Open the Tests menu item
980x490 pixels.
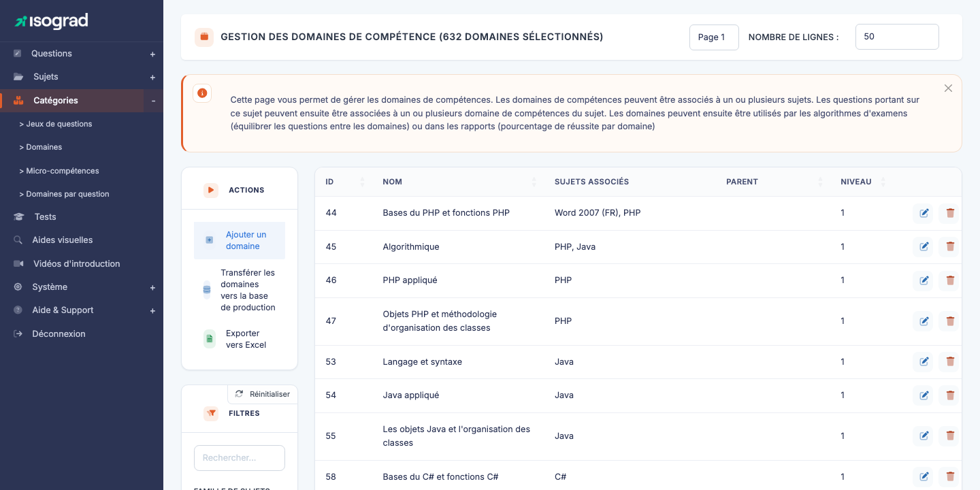[46, 216]
